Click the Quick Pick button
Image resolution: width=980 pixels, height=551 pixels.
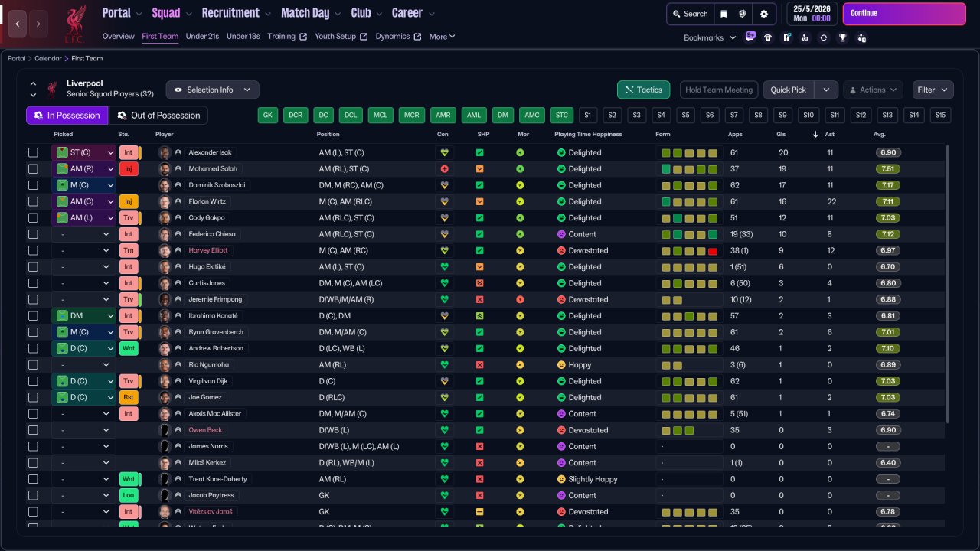coord(789,90)
